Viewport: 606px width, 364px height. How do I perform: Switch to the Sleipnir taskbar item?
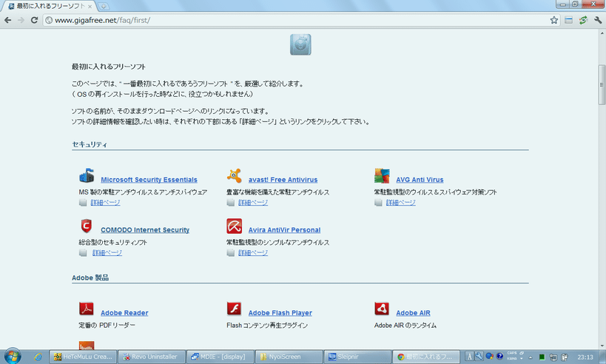tap(357, 357)
